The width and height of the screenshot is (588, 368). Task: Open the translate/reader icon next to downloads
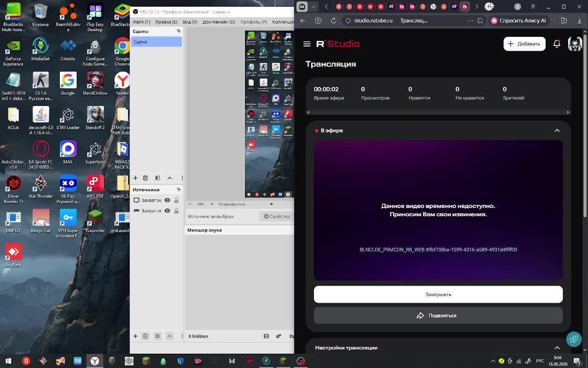pos(563,20)
